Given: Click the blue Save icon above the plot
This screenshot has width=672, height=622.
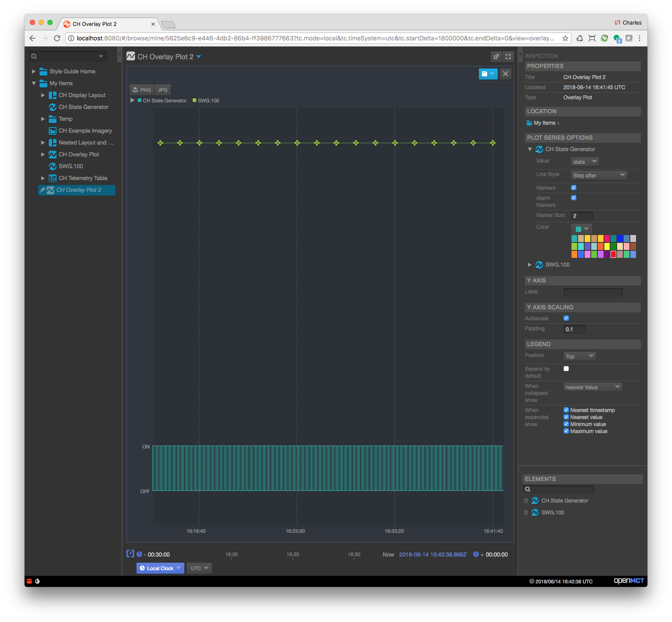Looking at the screenshot, I should pos(486,74).
